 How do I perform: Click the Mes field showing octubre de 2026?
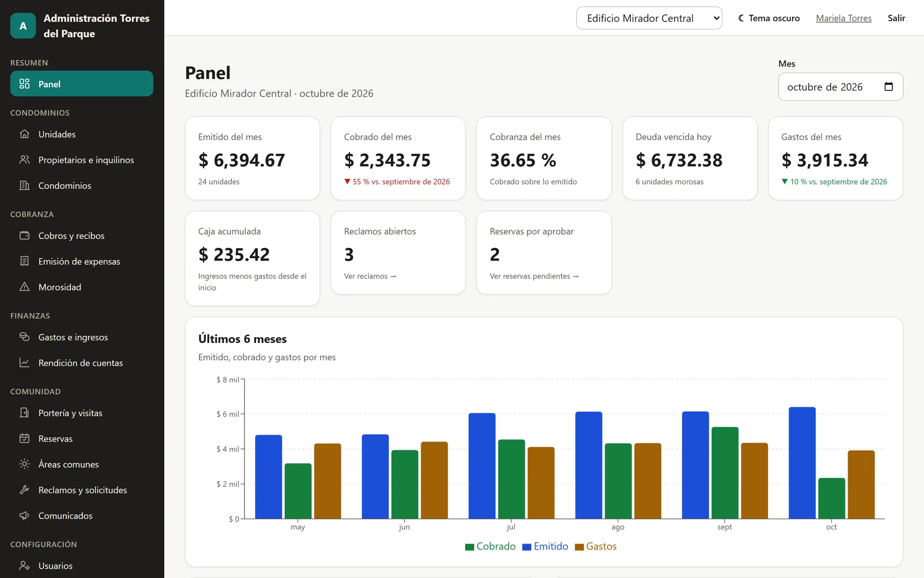(x=840, y=87)
